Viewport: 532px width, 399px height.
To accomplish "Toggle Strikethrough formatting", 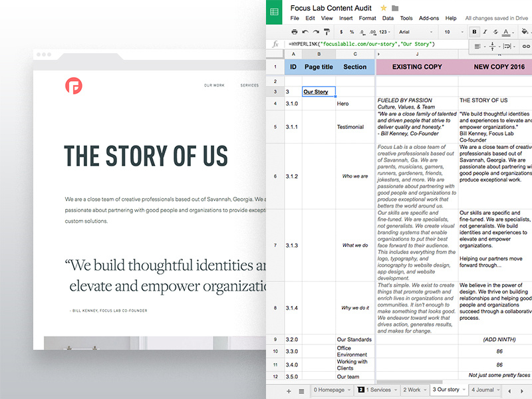I will [x=495, y=32].
